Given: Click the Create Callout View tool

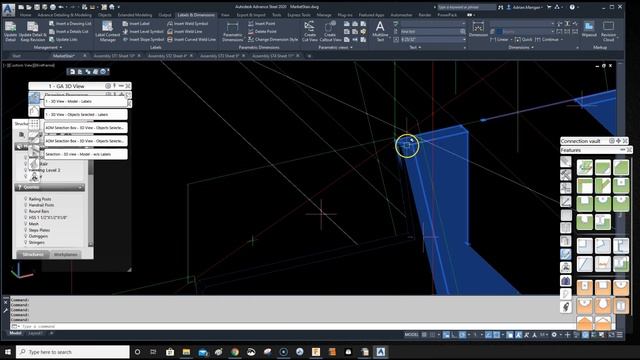Looking at the screenshot, I should pos(330,31).
